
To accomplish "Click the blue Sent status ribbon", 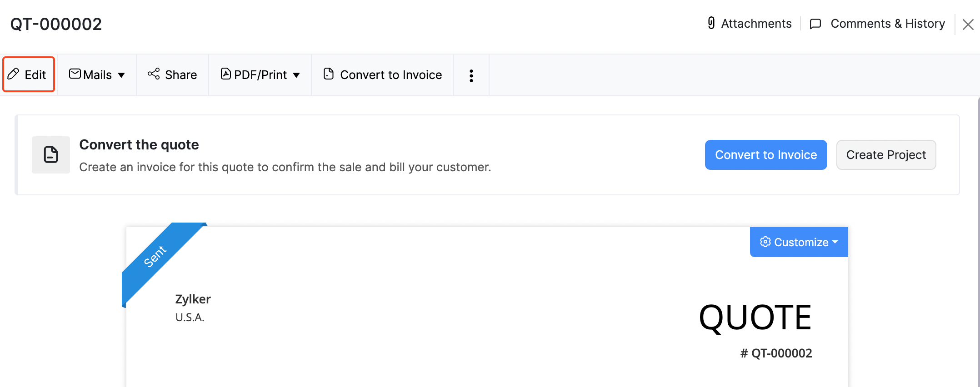I will click(155, 258).
